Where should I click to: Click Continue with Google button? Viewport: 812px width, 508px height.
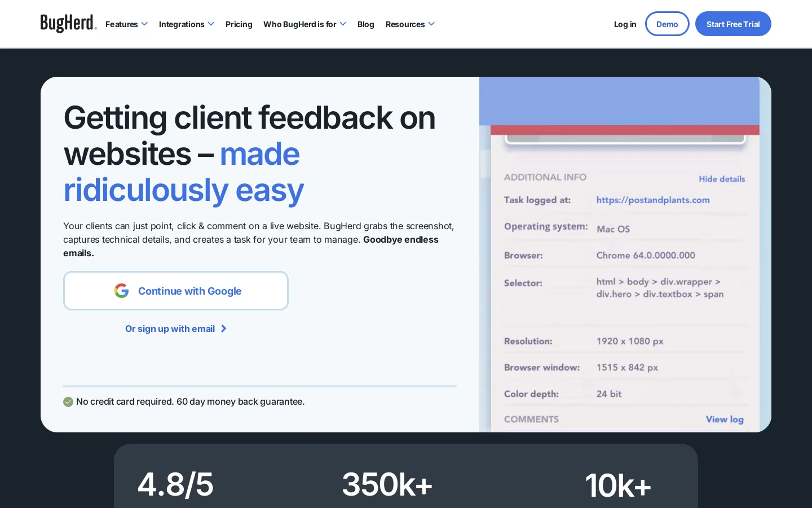[176, 291]
